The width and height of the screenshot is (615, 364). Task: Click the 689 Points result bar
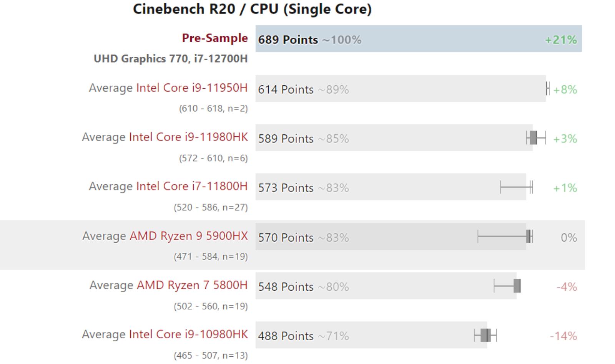coord(418,39)
